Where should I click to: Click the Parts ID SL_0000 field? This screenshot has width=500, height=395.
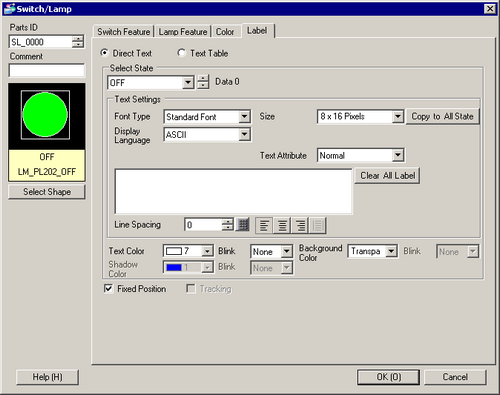pos(40,42)
